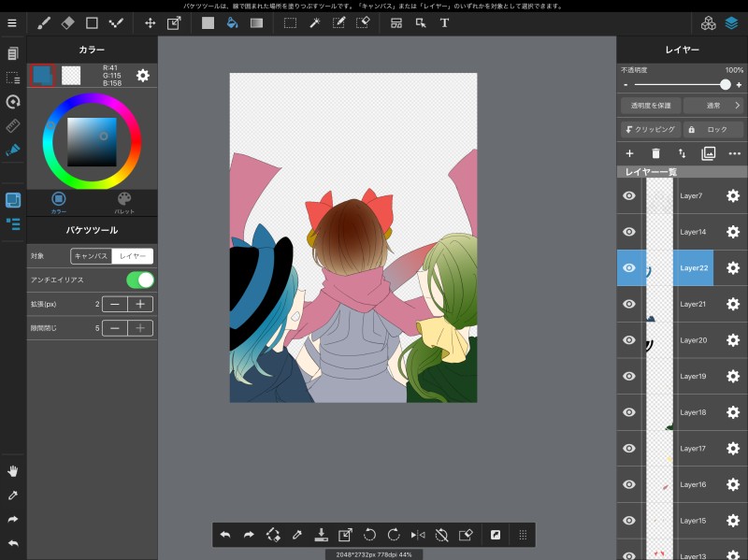Select the キャンバス target option
Screen dimensions: 748x560
(x=92, y=255)
